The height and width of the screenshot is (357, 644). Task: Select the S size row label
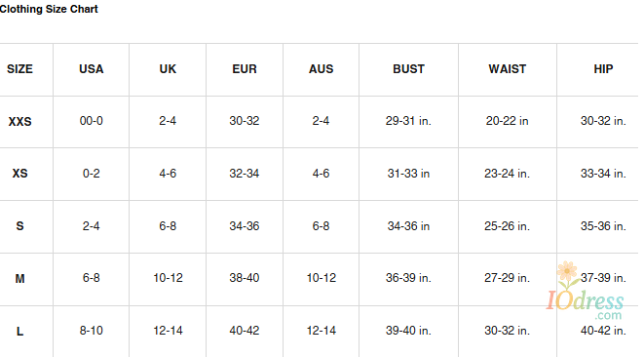click(19, 225)
